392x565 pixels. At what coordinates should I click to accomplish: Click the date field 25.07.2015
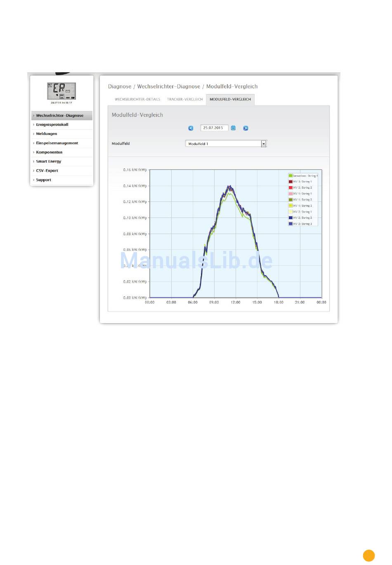214,128
